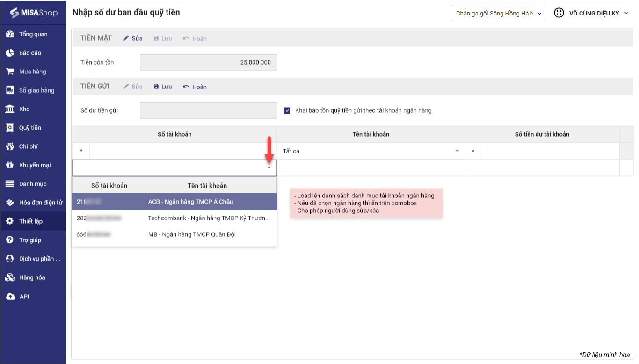Select MB - Ngân hàng TMCP Quân Đội

174,234
